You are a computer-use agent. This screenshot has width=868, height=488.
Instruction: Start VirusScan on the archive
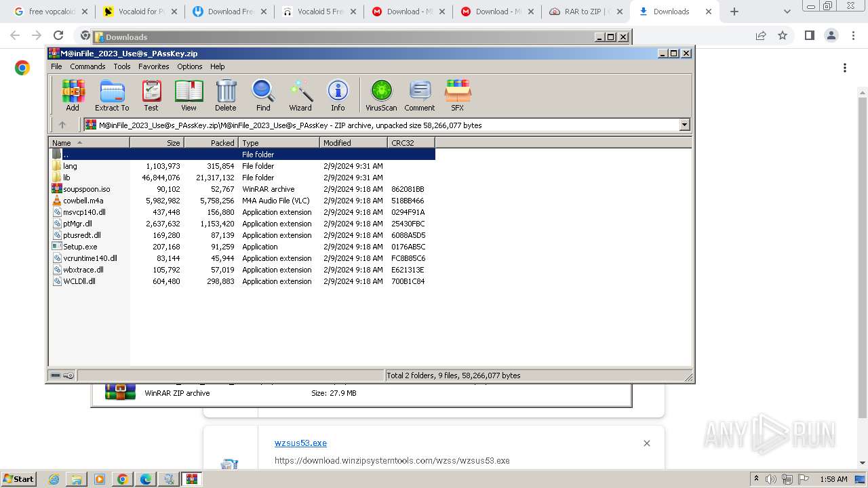click(x=381, y=96)
